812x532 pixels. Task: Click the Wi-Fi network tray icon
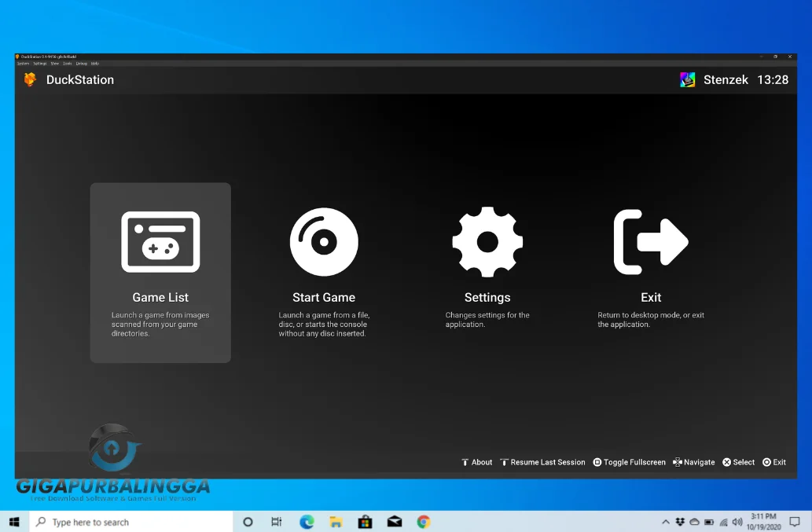[723, 522]
